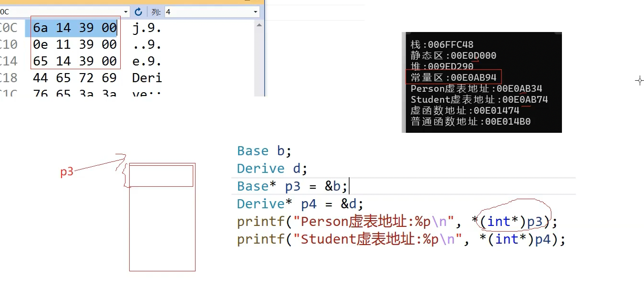Refresh the memory window contents
This screenshot has height=289, width=644.
pyautogui.click(x=138, y=12)
